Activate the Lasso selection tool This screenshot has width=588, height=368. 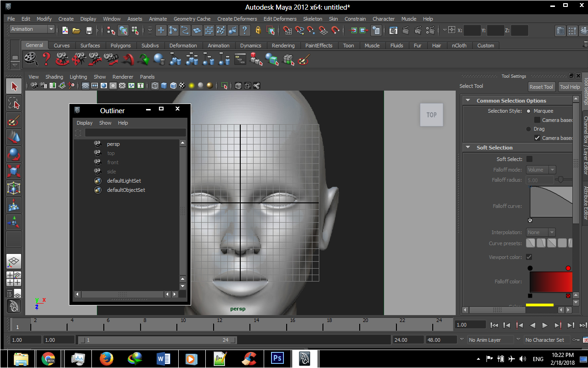pyautogui.click(x=14, y=103)
